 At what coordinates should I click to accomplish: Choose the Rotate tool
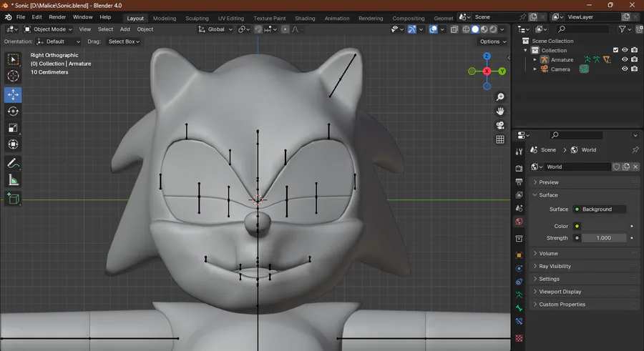13,112
